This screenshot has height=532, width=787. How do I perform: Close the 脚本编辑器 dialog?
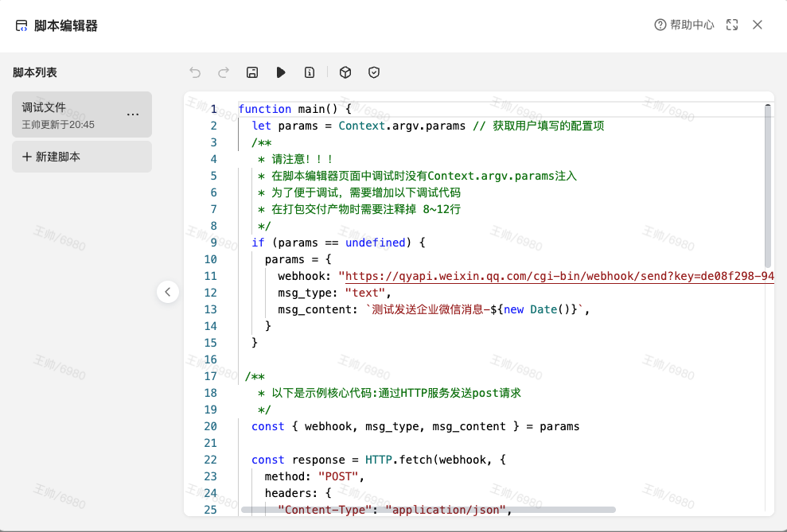pyautogui.click(x=758, y=25)
